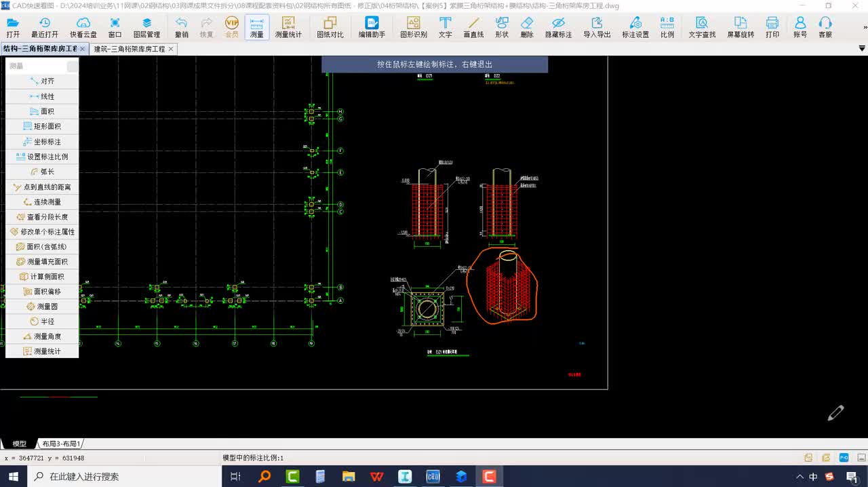The height and width of the screenshot is (487, 868).
Task: Choose 点到直线的距离 measurement option
Action: click(x=42, y=187)
